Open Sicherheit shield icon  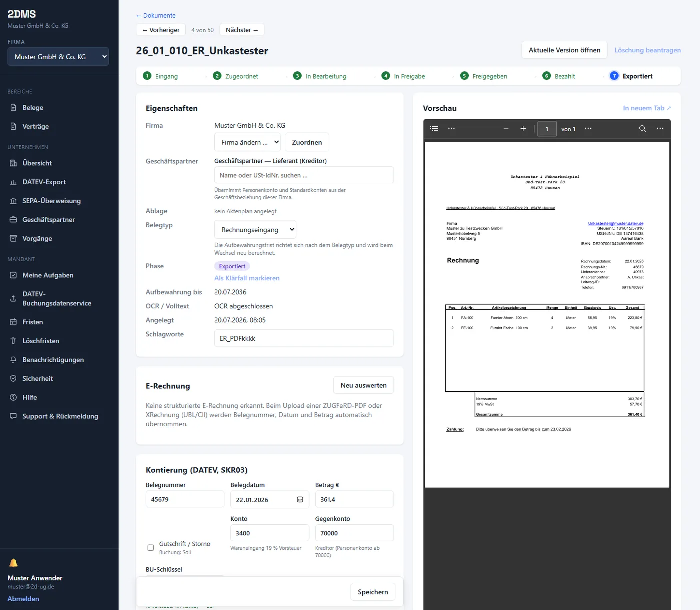click(13, 379)
